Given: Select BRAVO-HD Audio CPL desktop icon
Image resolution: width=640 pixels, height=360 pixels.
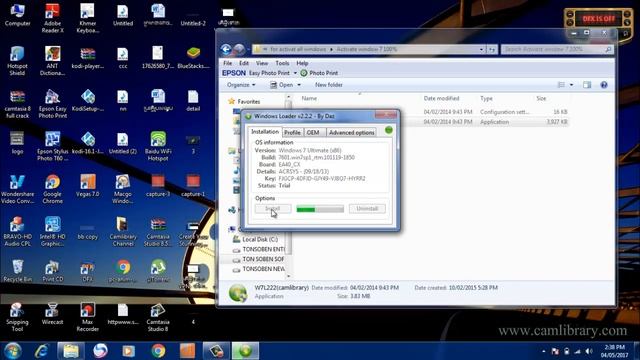Looking at the screenshot, I should (x=17, y=231).
